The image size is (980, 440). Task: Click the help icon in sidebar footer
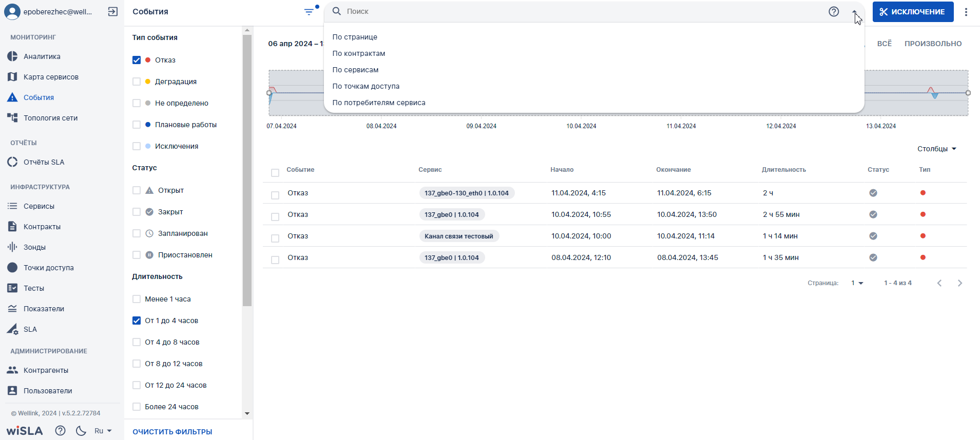pos(60,431)
